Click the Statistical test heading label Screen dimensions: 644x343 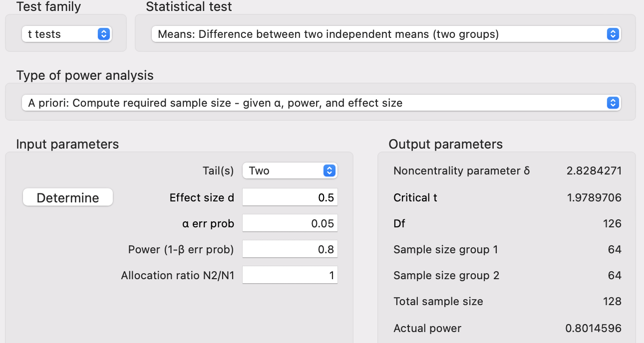click(189, 7)
